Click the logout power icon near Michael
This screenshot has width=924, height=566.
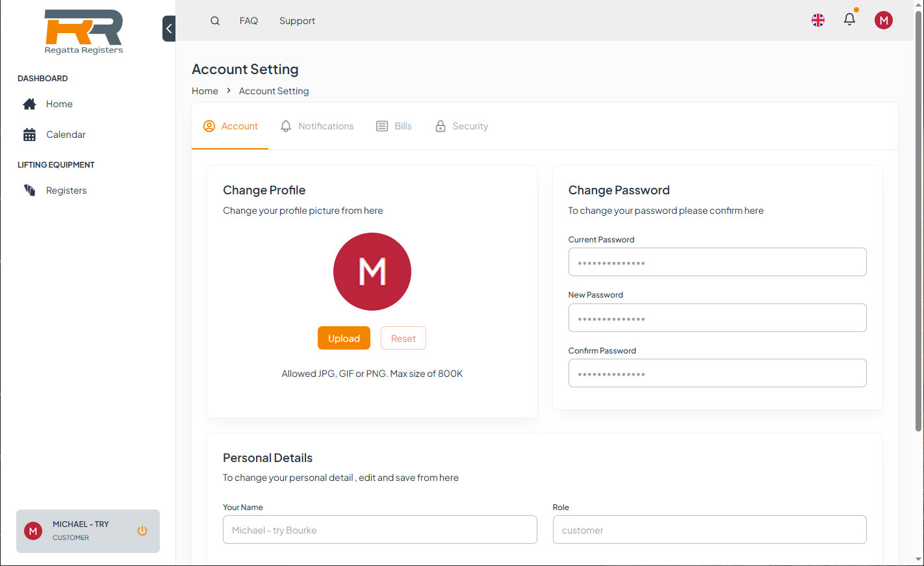point(142,530)
